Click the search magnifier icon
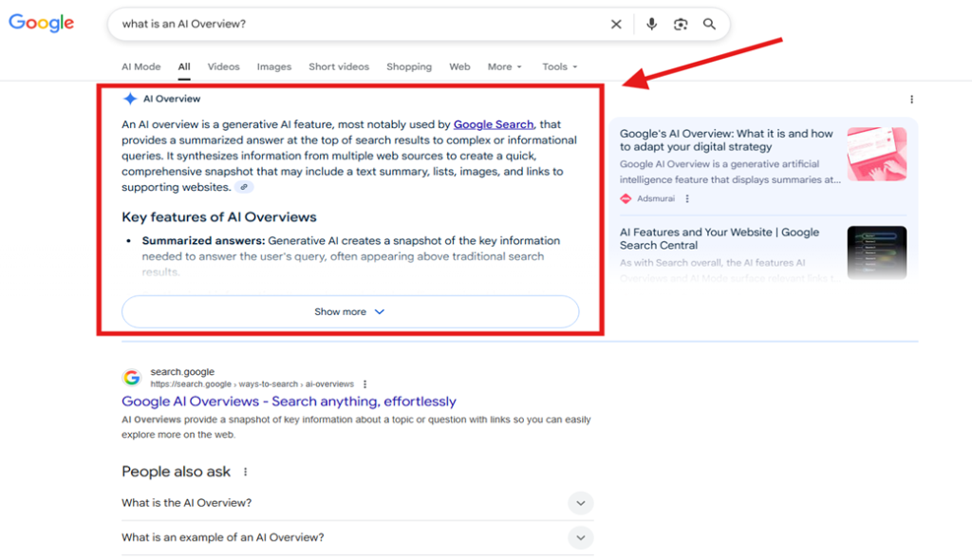 [x=709, y=24]
